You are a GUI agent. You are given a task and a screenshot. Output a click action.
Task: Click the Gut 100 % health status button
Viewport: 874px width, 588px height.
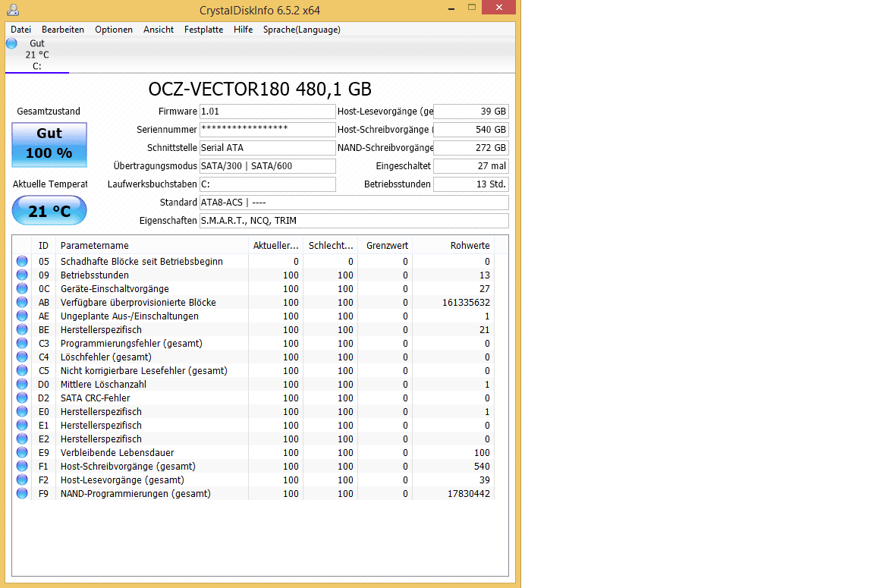49,145
